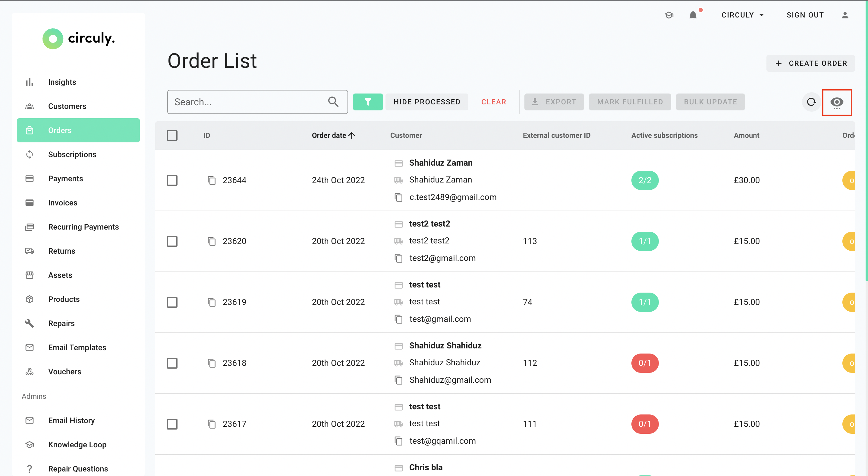Open the CIRCULY account dropdown
Image resolution: width=868 pixels, height=476 pixels.
(x=742, y=15)
